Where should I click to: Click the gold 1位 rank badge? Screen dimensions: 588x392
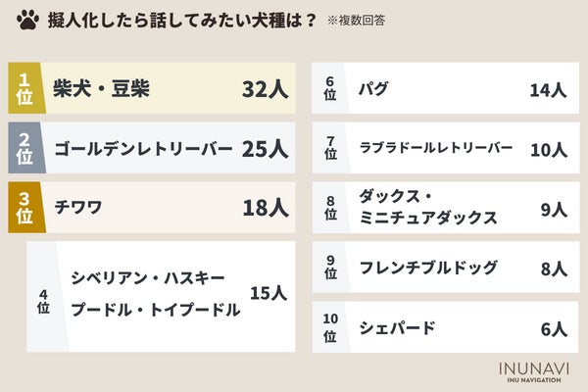(25, 90)
